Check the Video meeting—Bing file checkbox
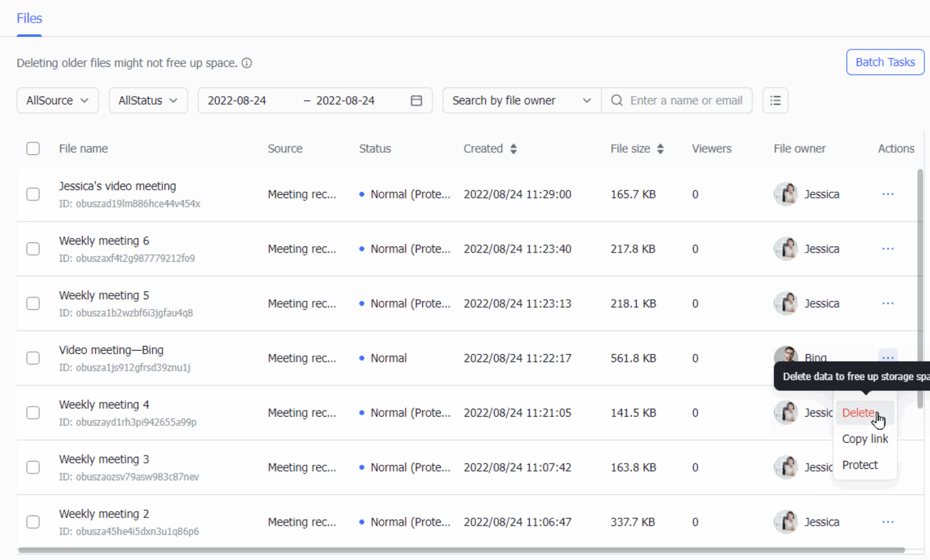930x560 pixels. coord(33,358)
